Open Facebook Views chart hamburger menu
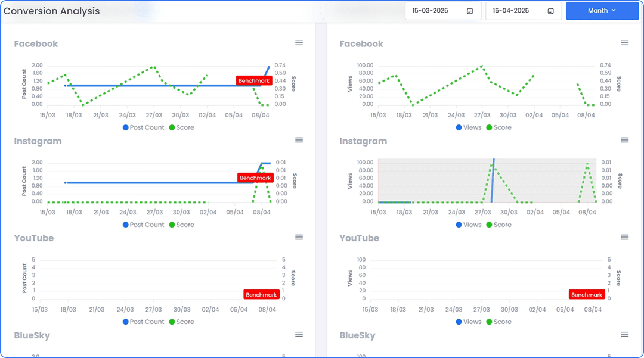Image resolution: width=644 pixels, height=358 pixels. [625, 43]
